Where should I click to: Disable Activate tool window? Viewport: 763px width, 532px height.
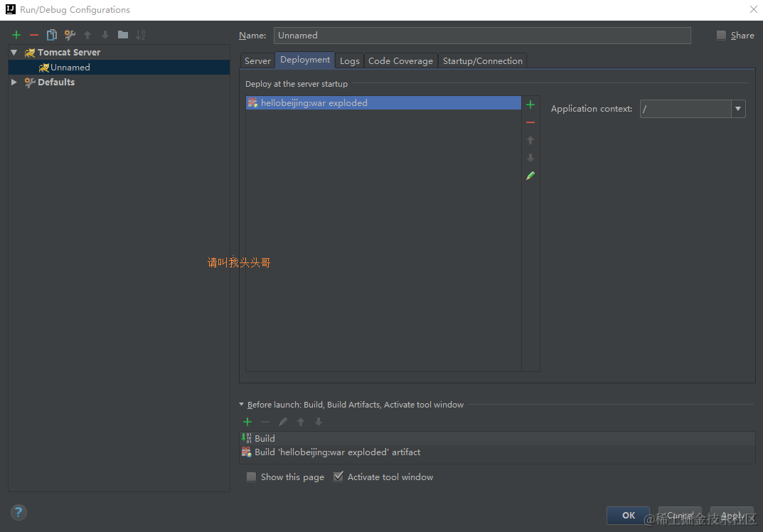pos(338,476)
